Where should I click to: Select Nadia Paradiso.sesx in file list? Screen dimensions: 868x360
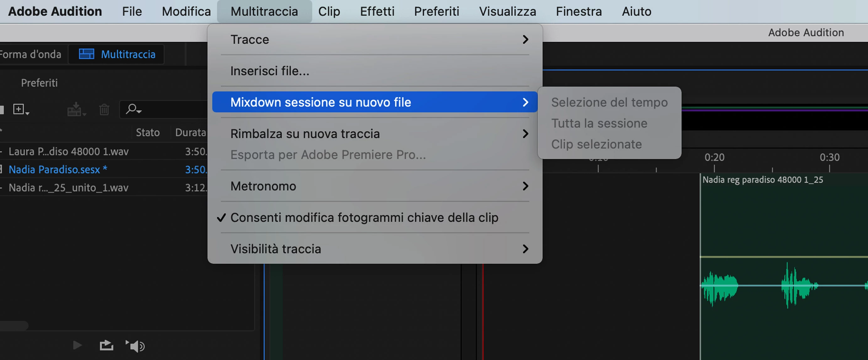click(x=55, y=169)
